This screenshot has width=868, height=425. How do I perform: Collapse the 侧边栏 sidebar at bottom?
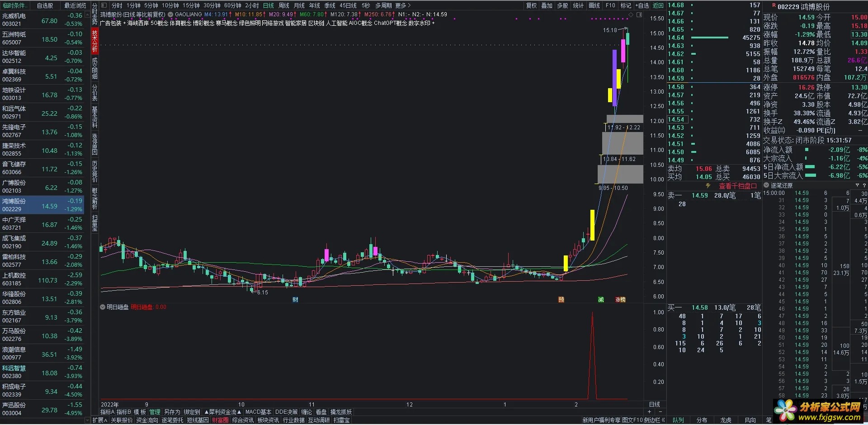655,420
